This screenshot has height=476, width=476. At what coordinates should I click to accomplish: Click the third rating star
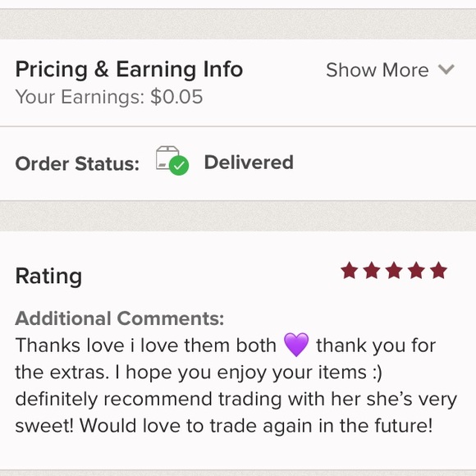pyautogui.click(x=394, y=270)
